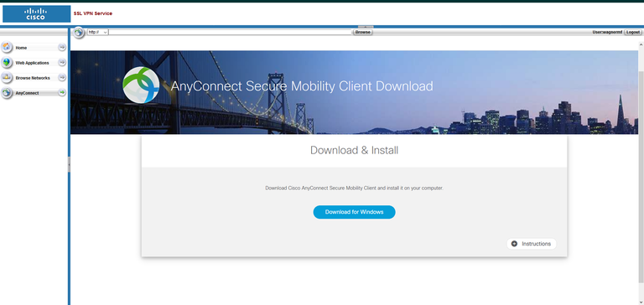Image resolution: width=644 pixels, height=305 pixels.
Task: Open the http:// protocol dropdown
Action: [98, 32]
